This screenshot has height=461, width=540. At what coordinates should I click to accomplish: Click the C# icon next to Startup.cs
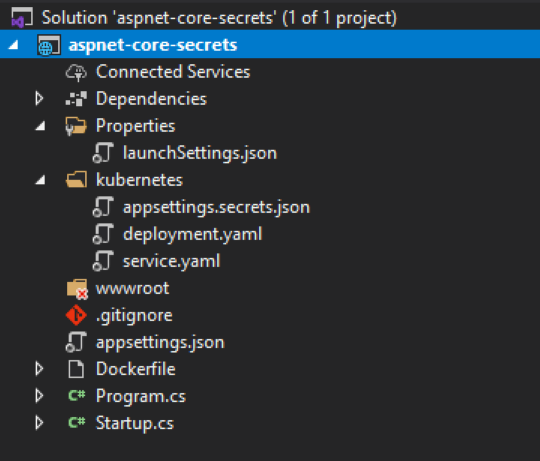[x=76, y=422]
